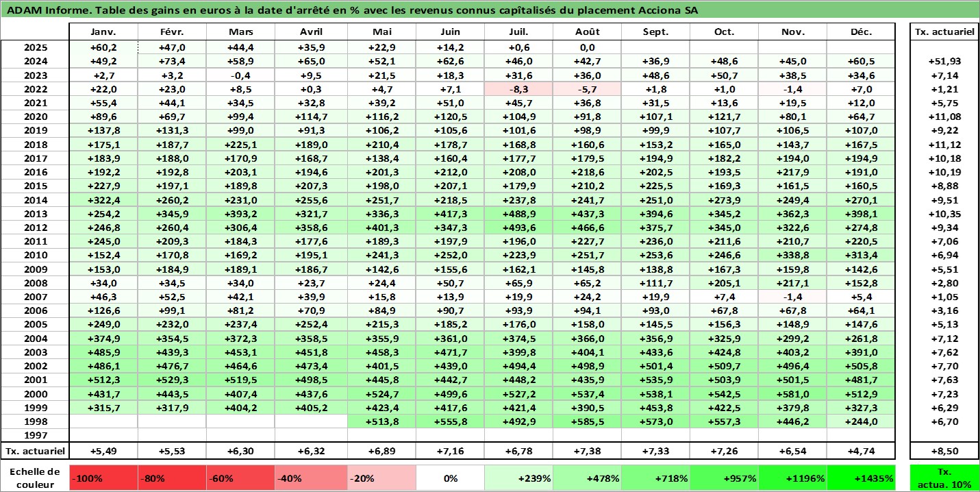Image resolution: width=980 pixels, height=492 pixels.
Task: Click the +51,93 actuarial rate for 2024
Action: point(944,62)
